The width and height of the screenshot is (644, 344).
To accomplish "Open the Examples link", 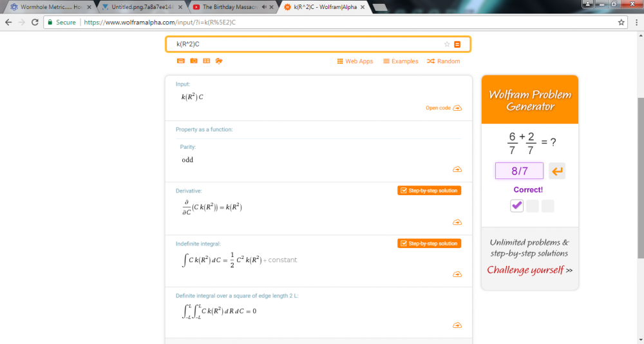I will 401,61.
